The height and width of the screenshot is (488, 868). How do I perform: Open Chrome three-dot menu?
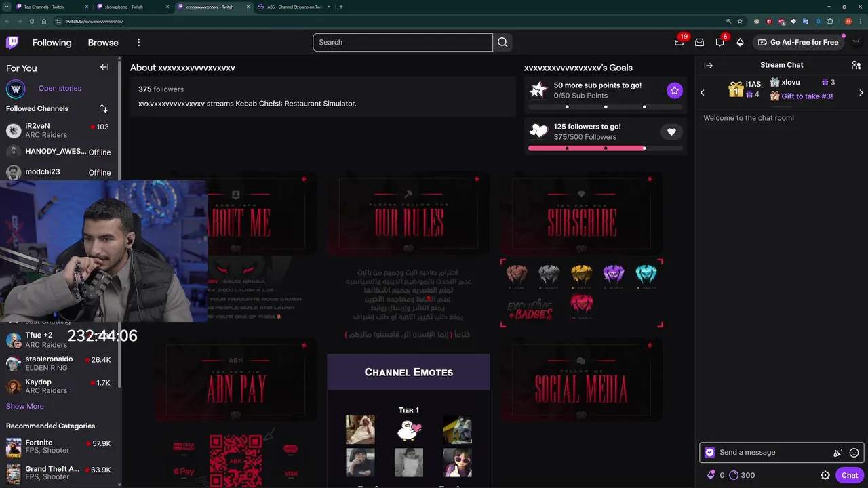(860, 21)
